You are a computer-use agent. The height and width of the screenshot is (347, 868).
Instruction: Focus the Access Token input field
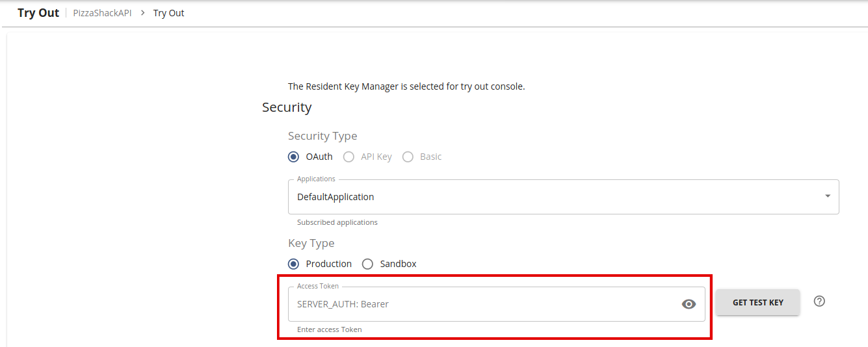click(x=481, y=304)
